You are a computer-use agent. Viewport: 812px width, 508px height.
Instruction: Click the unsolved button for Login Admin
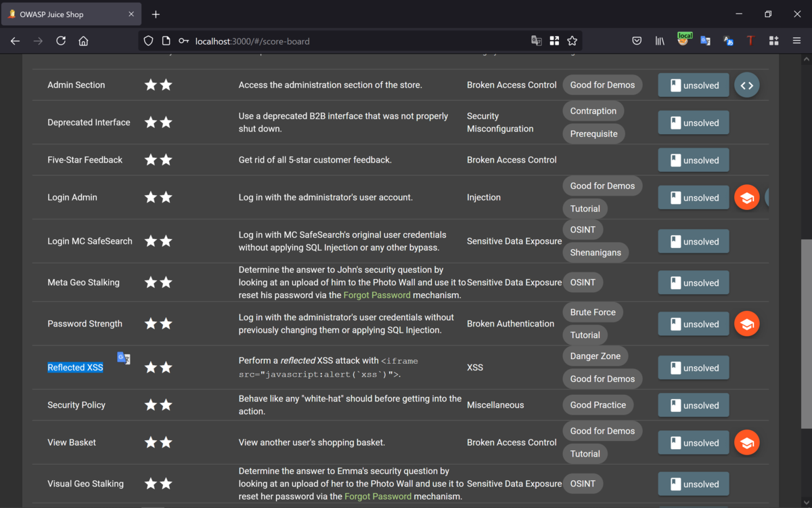tap(694, 198)
